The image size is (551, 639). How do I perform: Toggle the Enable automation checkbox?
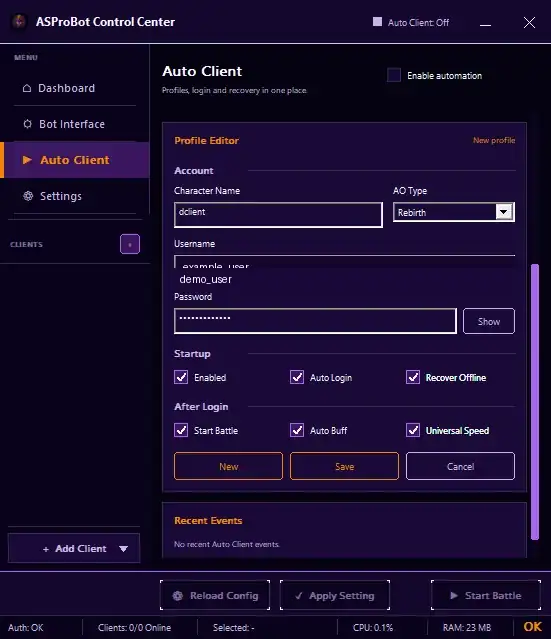coord(394,75)
